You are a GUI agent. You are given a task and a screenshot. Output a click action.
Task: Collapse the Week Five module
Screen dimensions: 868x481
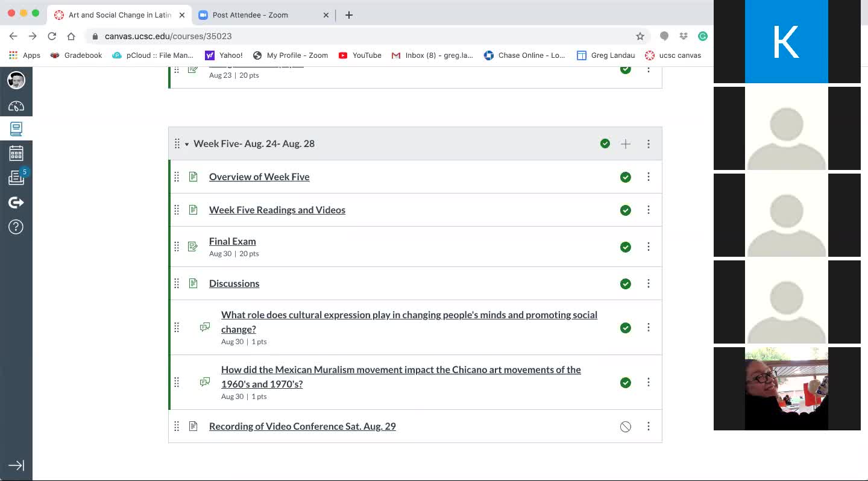pyautogui.click(x=187, y=144)
